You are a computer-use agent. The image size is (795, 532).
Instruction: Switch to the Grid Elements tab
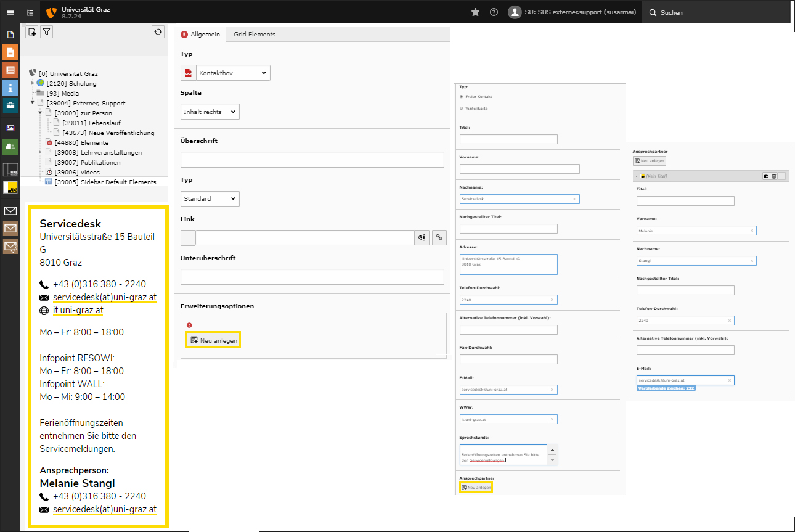[255, 35]
